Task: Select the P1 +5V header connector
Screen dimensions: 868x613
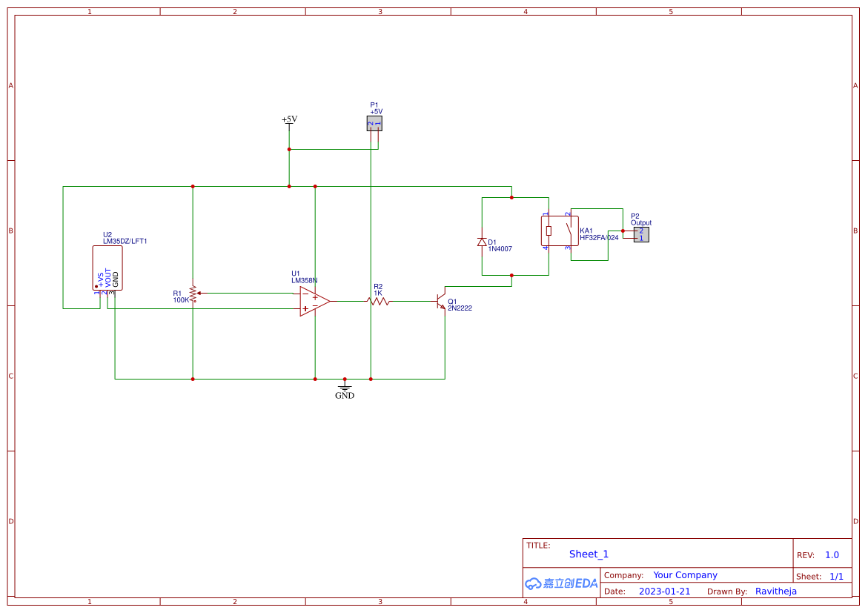Action: 374,124
